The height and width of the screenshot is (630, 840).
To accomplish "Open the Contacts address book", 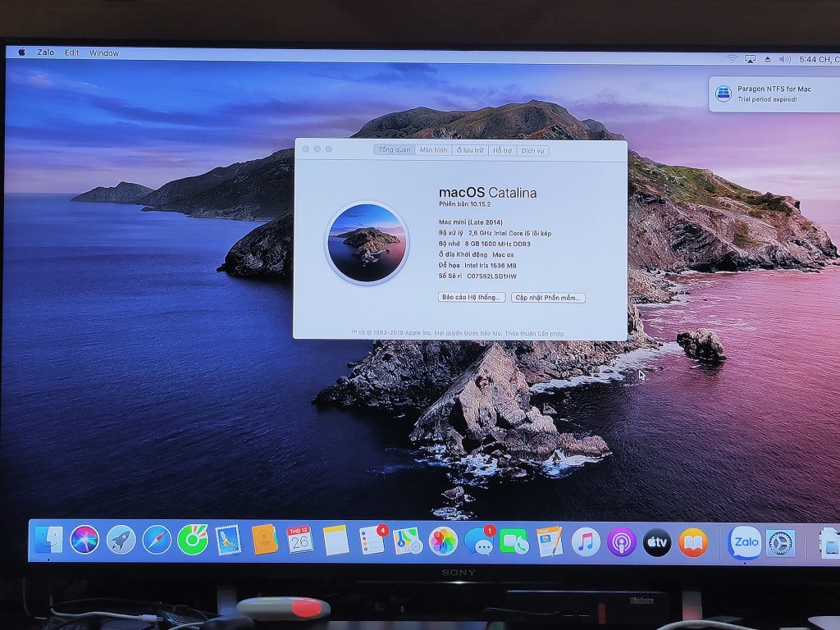I will [x=265, y=540].
